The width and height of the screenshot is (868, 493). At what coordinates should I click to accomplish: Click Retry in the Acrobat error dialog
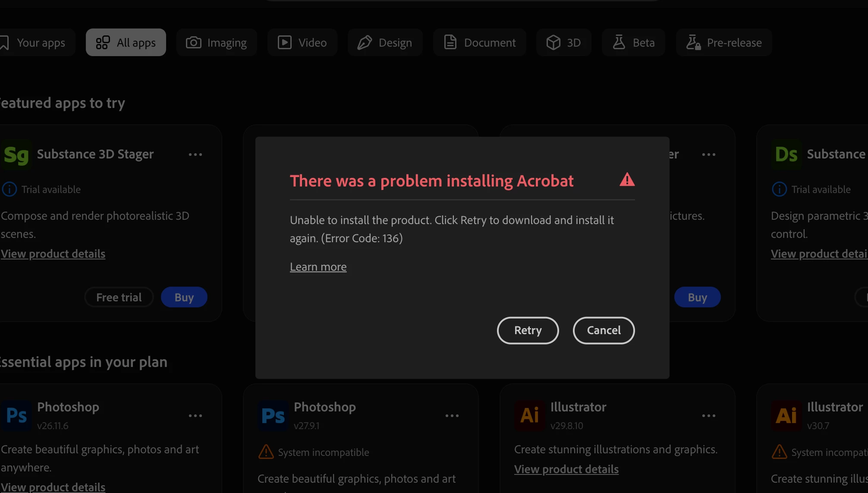[x=528, y=330]
